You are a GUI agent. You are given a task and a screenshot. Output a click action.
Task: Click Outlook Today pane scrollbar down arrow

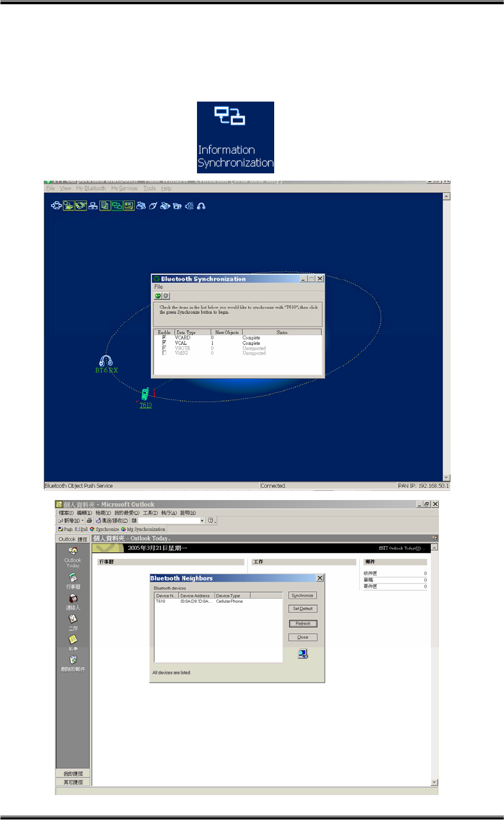pyautogui.click(x=434, y=782)
